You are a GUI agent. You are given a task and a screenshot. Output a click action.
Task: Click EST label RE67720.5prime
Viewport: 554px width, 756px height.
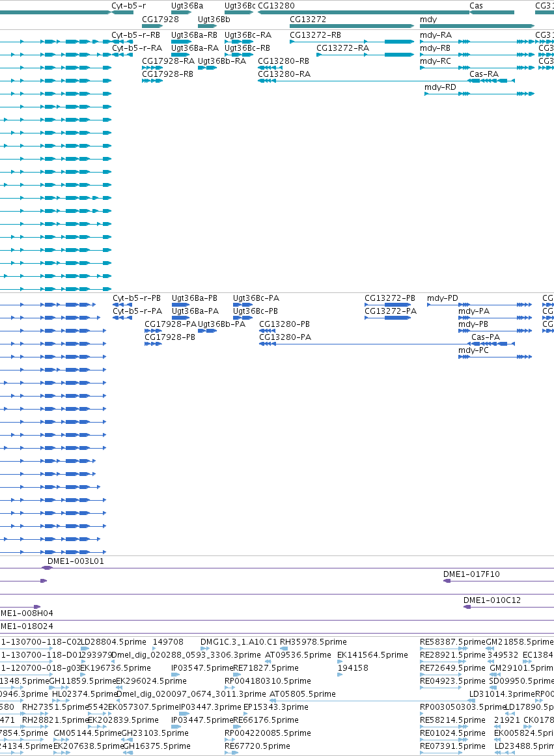258,746
